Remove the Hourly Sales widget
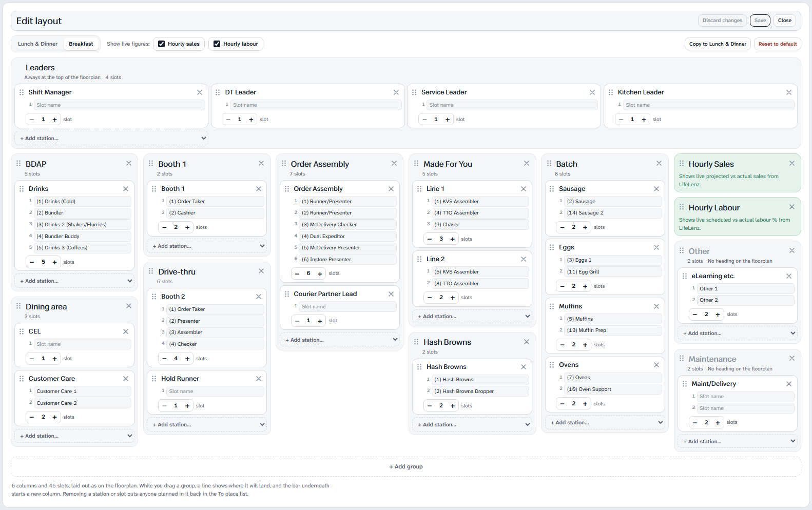The width and height of the screenshot is (812, 510). [x=792, y=163]
